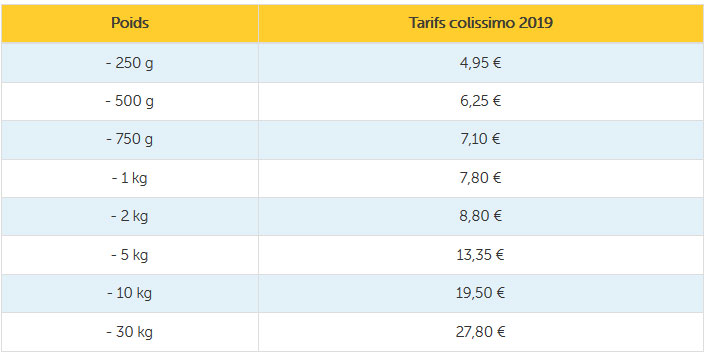Click the 13,35 € price cell

point(481,255)
